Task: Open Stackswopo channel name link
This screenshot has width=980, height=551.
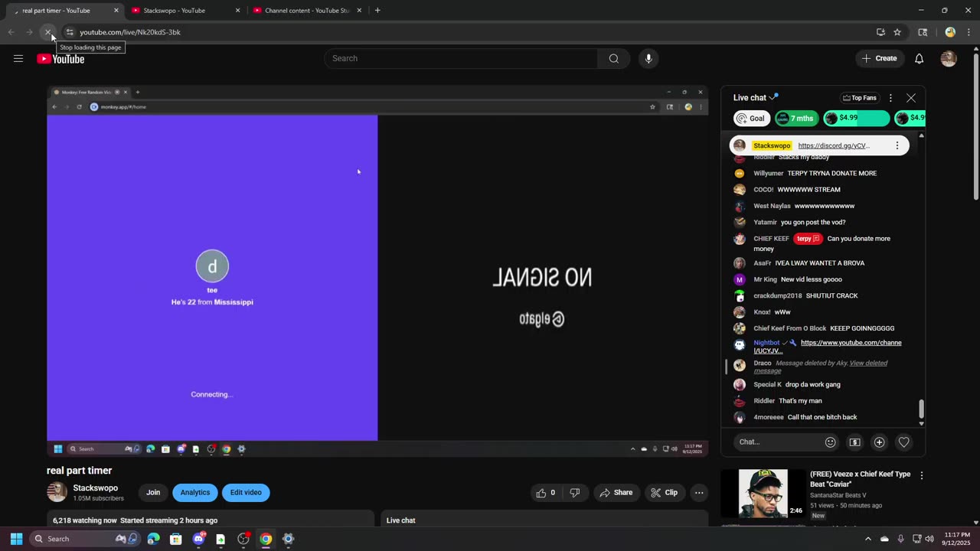Action: (x=95, y=488)
